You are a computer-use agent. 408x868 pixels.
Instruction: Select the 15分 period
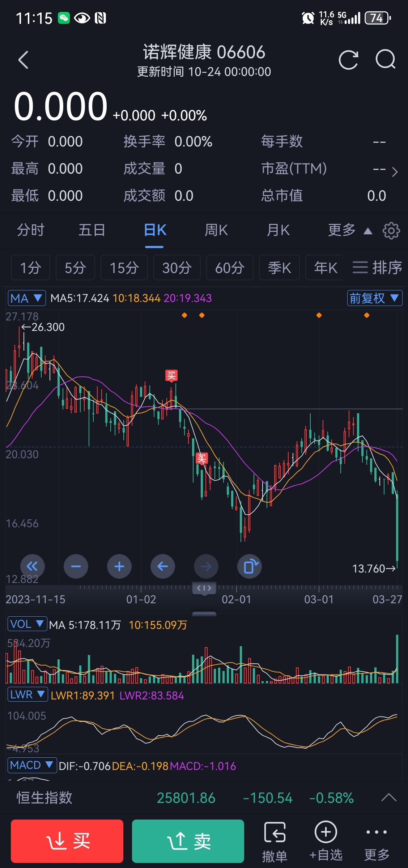point(124,268)
